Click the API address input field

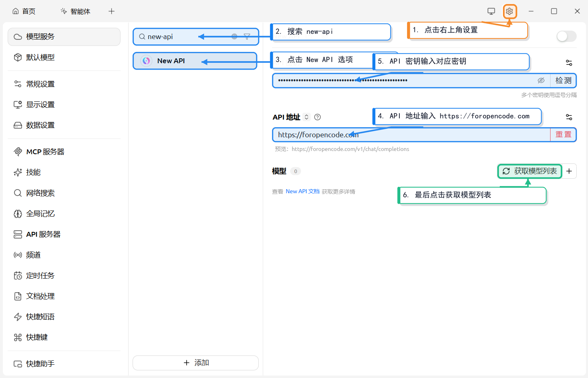pyautogui.click(x=411, y=135)
